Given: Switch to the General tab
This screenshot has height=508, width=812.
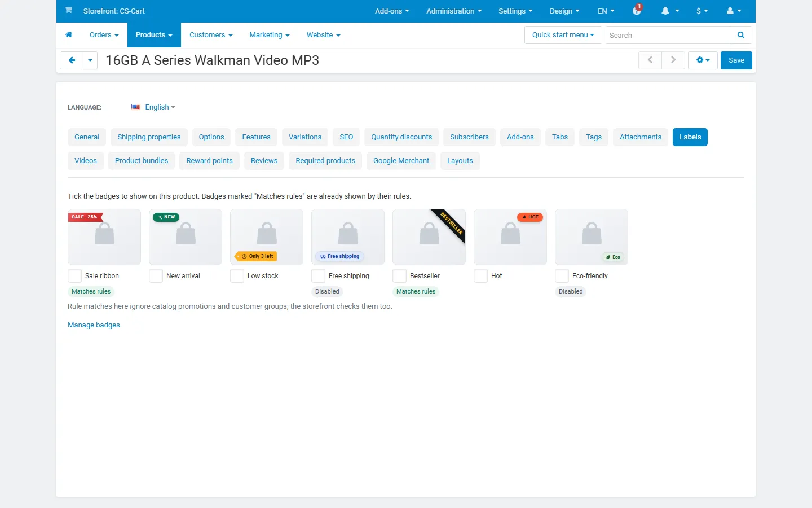Looking at the screenshot, I should [x=87, y=137].
